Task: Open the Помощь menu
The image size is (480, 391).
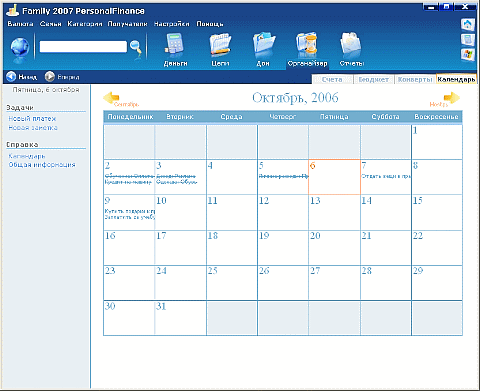Action: (x=210, y=24)
